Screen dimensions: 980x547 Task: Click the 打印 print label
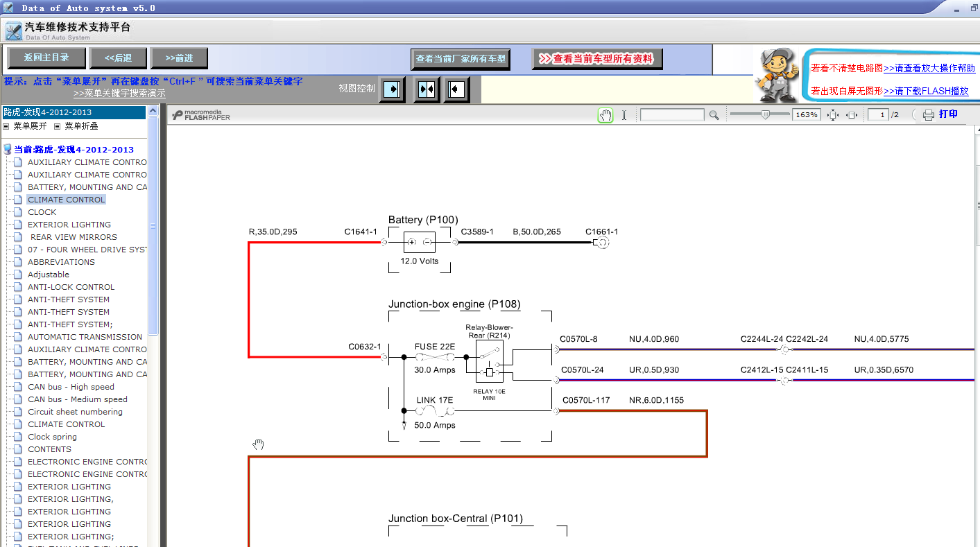(x=948, y=114)
